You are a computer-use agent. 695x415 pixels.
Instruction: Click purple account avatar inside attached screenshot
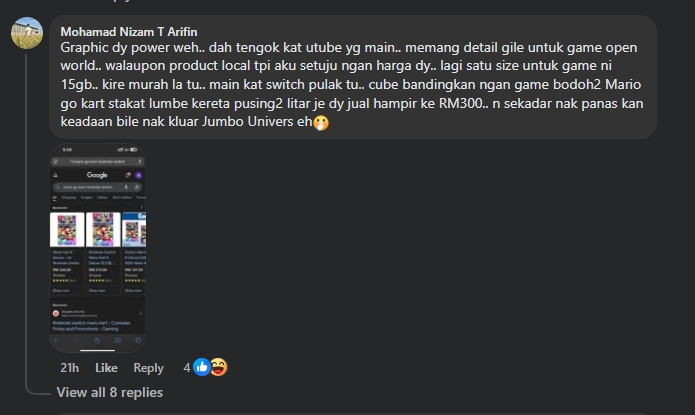click(139, 175)
